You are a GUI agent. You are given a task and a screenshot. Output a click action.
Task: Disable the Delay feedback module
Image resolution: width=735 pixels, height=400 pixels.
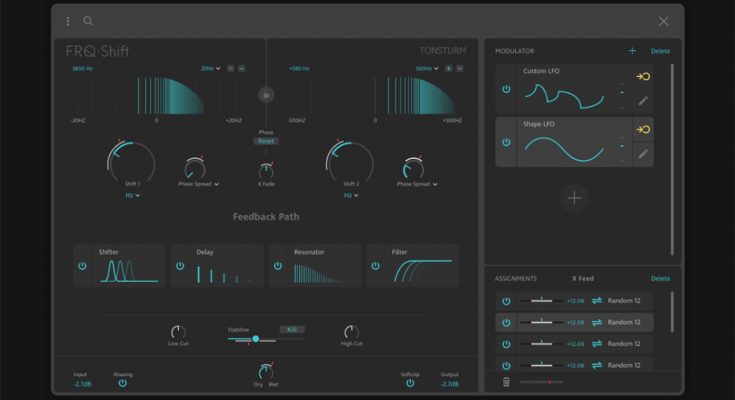(x=180, y=266)
